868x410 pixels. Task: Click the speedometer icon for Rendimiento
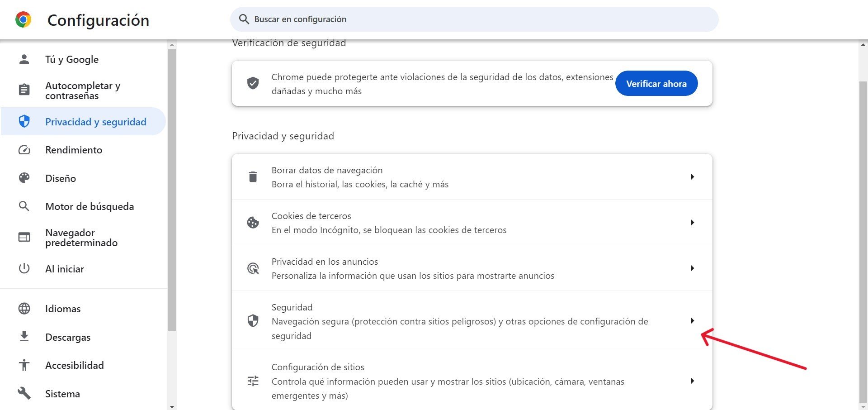[24, 150]
